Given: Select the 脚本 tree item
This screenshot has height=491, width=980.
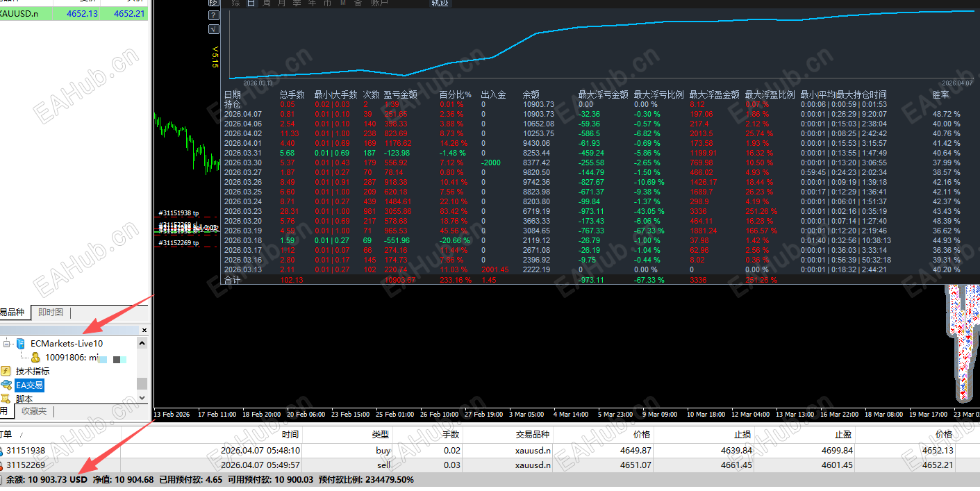Looking at the screenshot, I should pyautogui.click(x=24, y=399).
